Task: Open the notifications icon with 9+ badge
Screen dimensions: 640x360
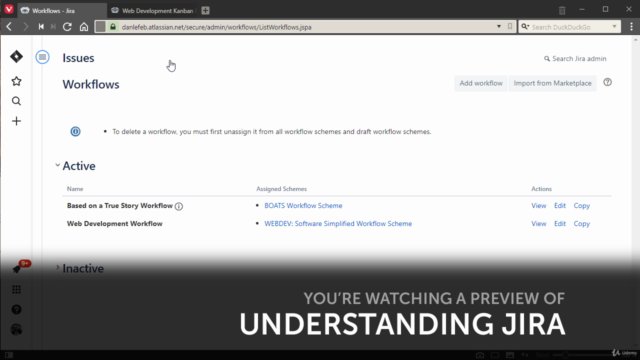Action: coord(17,268)
